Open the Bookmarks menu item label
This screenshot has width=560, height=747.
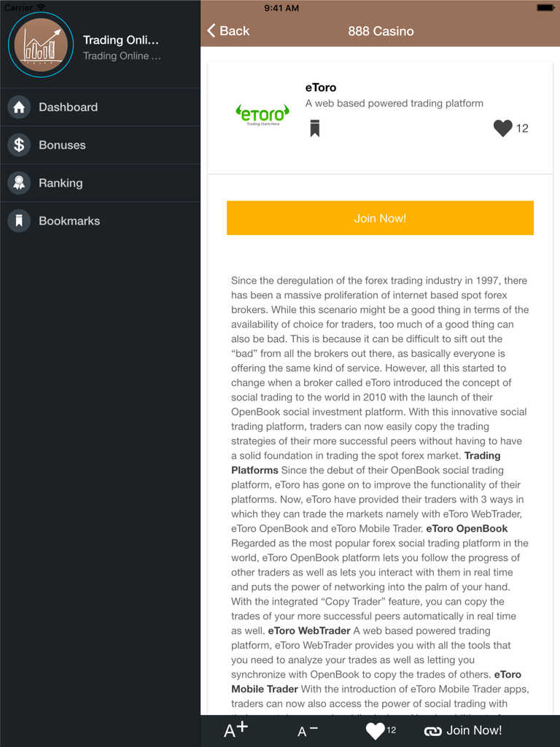tap(69, 221)
